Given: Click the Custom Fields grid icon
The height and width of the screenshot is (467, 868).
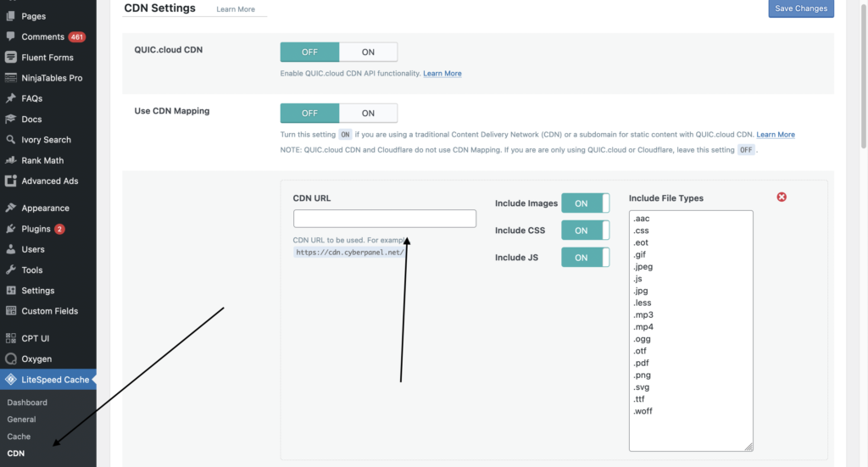Looking at the screenshot, I should (x=10, y=310).
